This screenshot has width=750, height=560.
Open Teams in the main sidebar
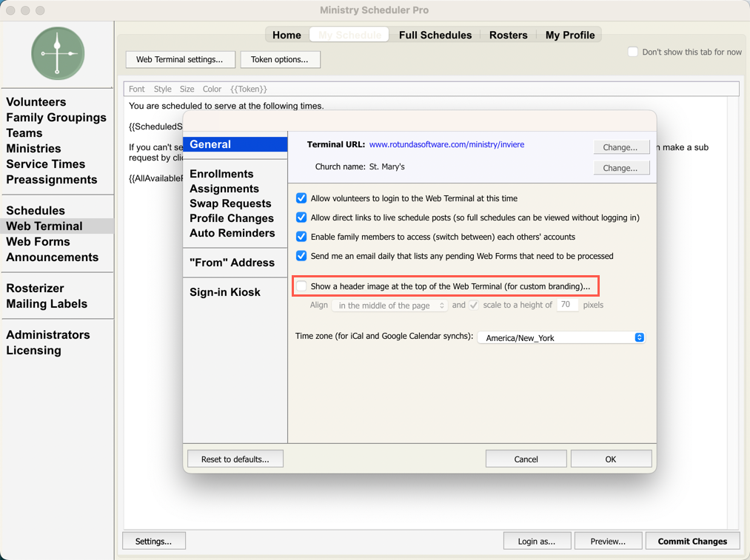click(x=24, y=133)
